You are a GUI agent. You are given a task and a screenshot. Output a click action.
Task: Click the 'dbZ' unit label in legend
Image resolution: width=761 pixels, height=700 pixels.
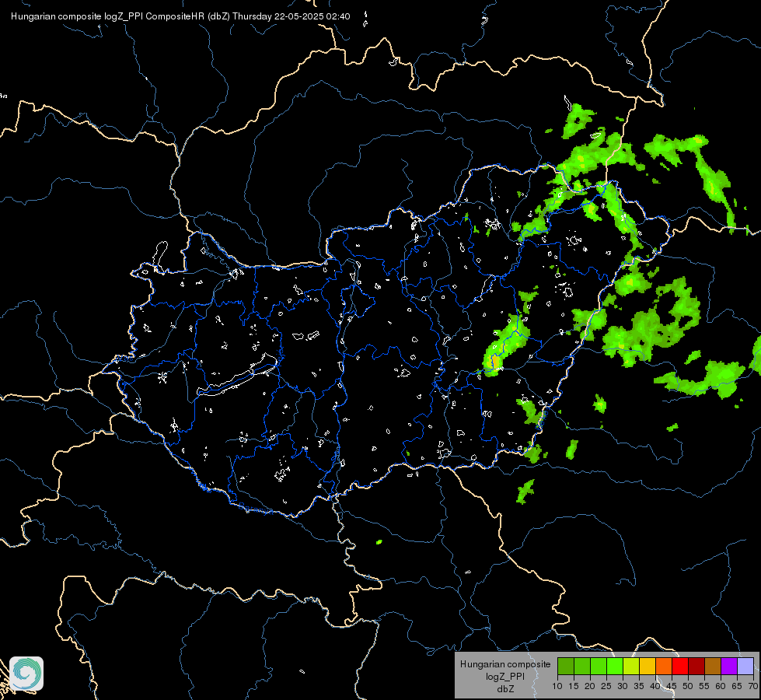tap(505, 689)
